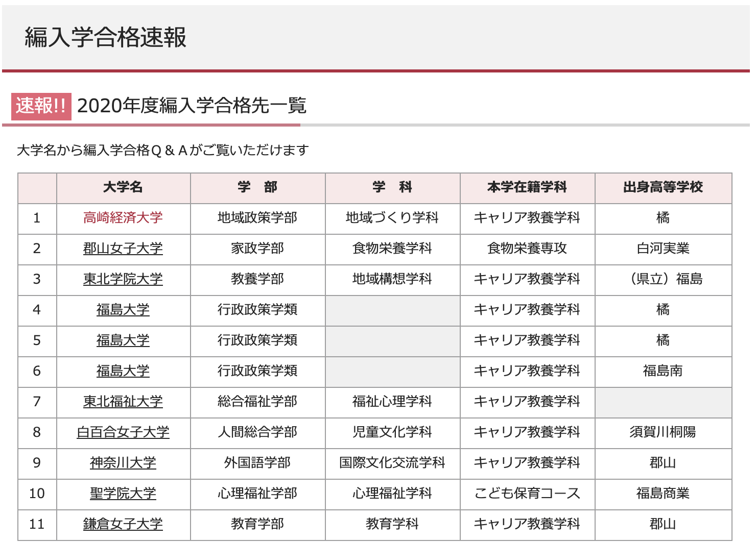
Task: Open 福島大学 link in row 4
Action: point(123,310)
